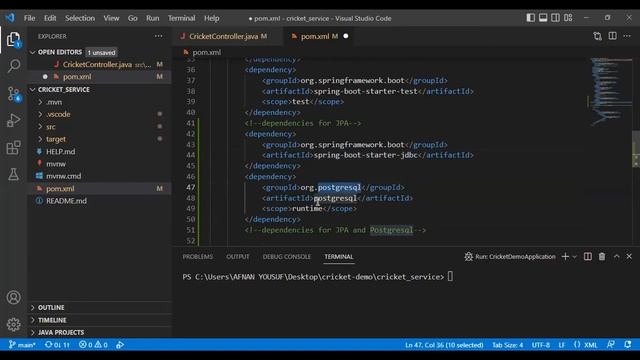This screenshot has width=640, height=360.
Task: Open the Search view in activity bar
Action: (x=13, y=66)
